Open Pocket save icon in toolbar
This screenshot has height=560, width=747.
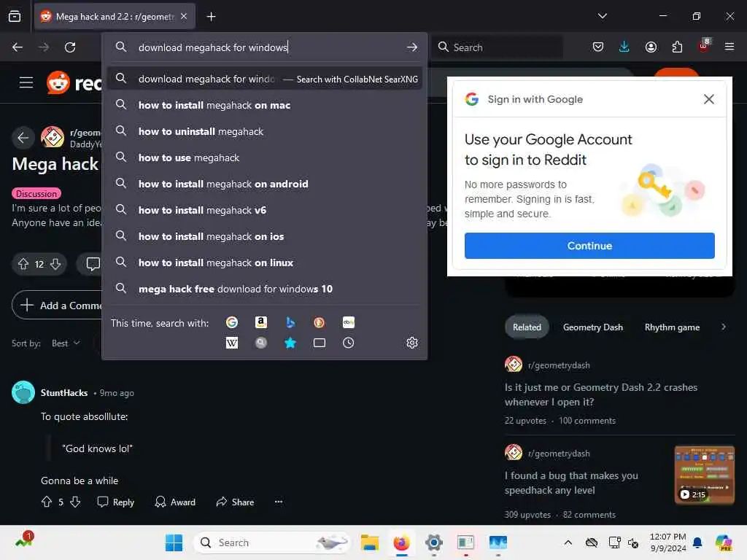click(x=598, y=47)
